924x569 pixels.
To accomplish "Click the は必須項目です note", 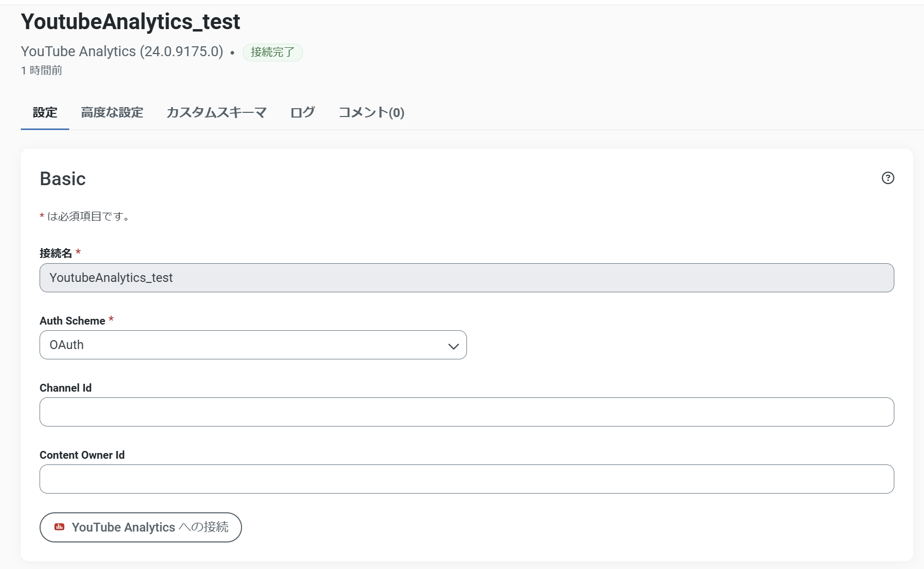I will pos(88,216).
